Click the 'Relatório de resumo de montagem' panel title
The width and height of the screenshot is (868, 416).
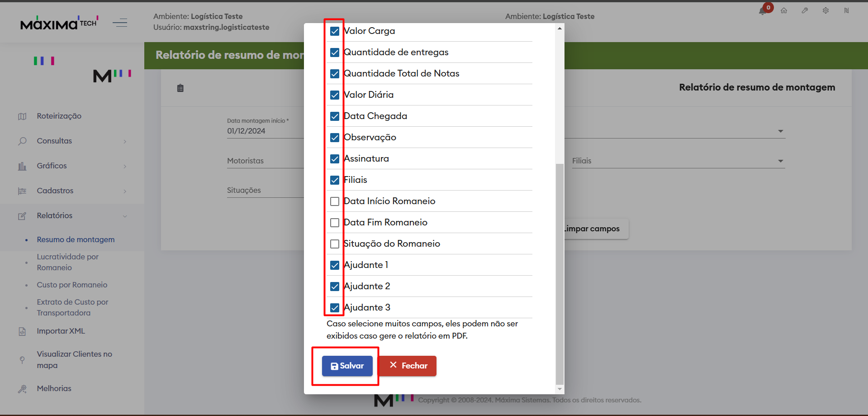tap(757, 87)
